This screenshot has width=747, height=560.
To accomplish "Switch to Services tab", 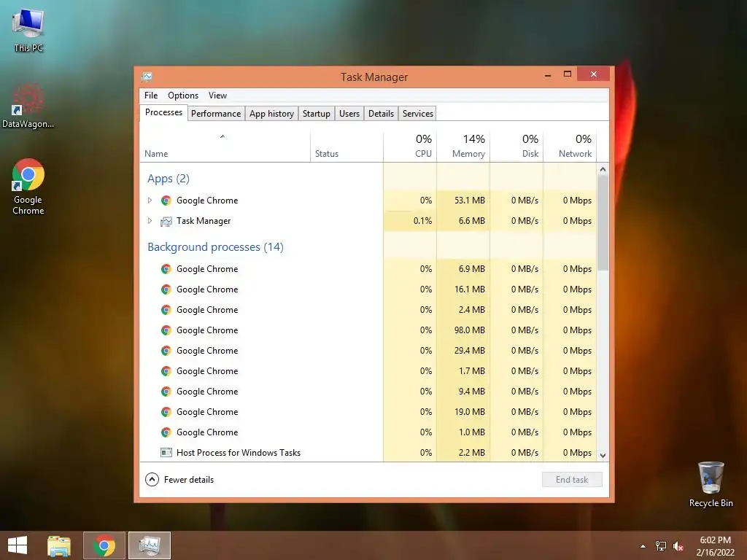I will coord(418,113).
